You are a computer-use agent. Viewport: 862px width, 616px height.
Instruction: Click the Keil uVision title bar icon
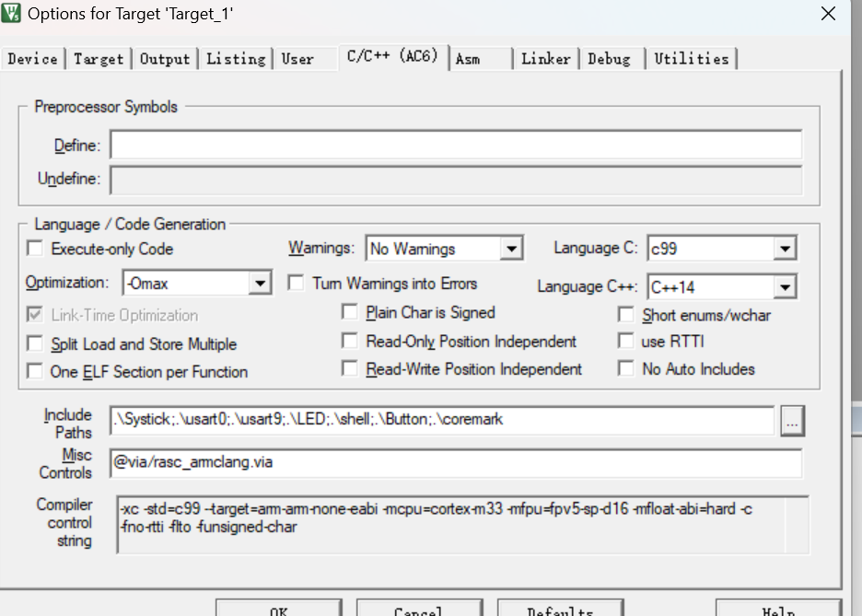(10, 13)
